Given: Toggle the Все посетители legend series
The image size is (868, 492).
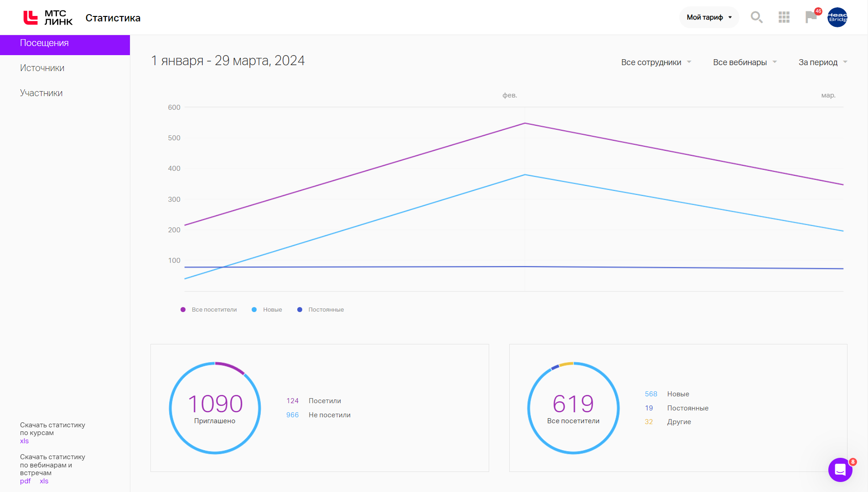Looking at the screenshot, I should coord(209,310).
